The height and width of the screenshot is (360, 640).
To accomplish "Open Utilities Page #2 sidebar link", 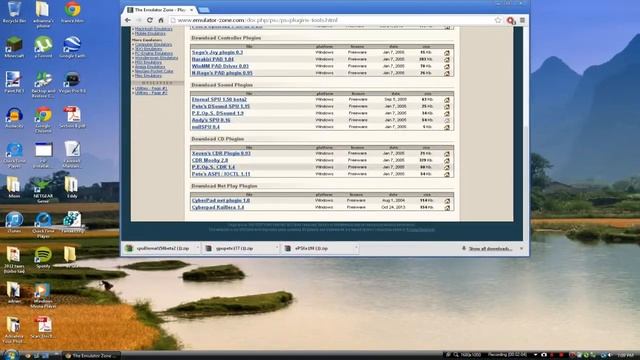I will pyautogui.click(x=151, y=93).
